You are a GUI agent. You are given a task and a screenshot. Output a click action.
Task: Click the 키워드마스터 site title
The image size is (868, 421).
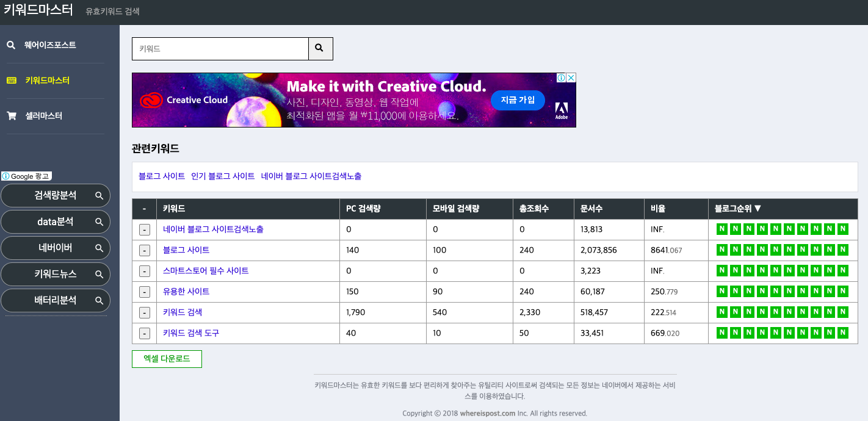pos(38,10)
